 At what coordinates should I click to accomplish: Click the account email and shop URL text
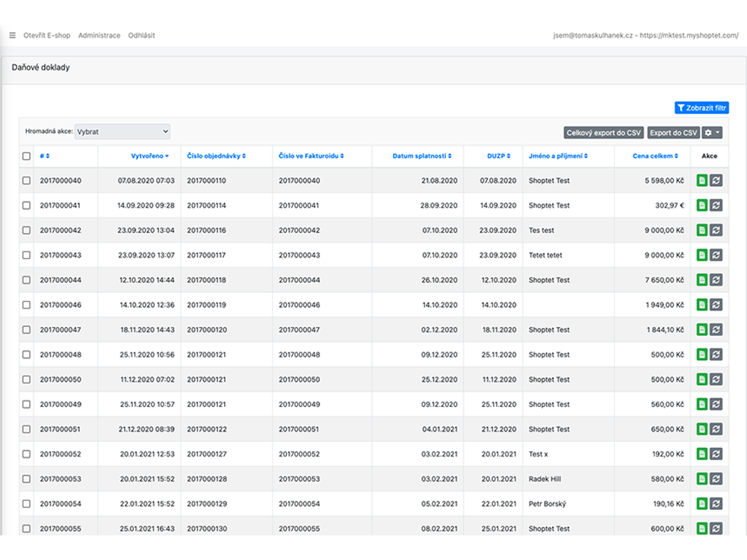(x=645, y=35)
